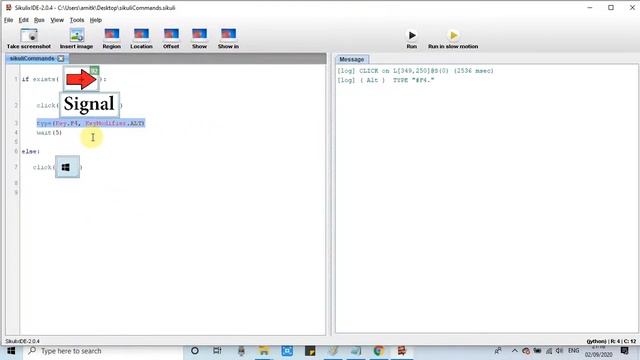Click the Show in toolbar icon

tap(228, 39)
